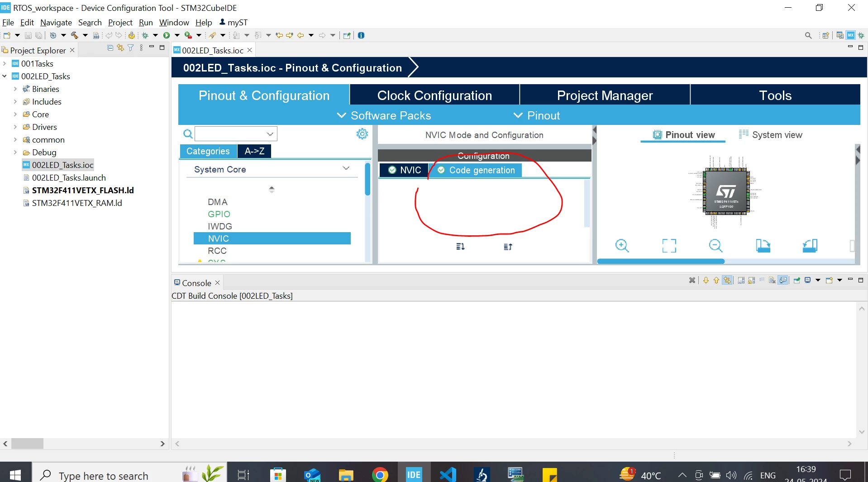Open the Project menu
This screenshot has height=482, width=868.
click(120, 22)
